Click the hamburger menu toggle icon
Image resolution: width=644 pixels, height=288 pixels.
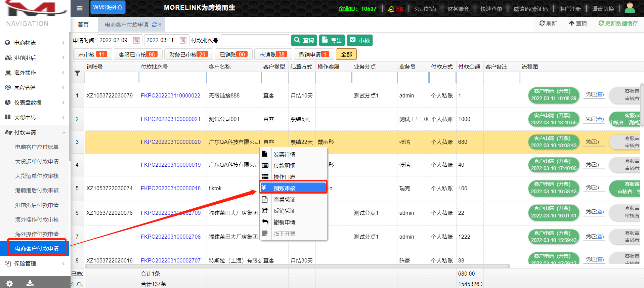(x=80, y=8)
